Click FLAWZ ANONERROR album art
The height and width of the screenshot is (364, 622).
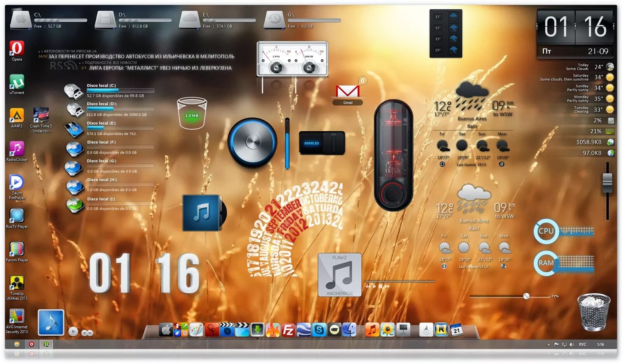(x=340, y=275)
